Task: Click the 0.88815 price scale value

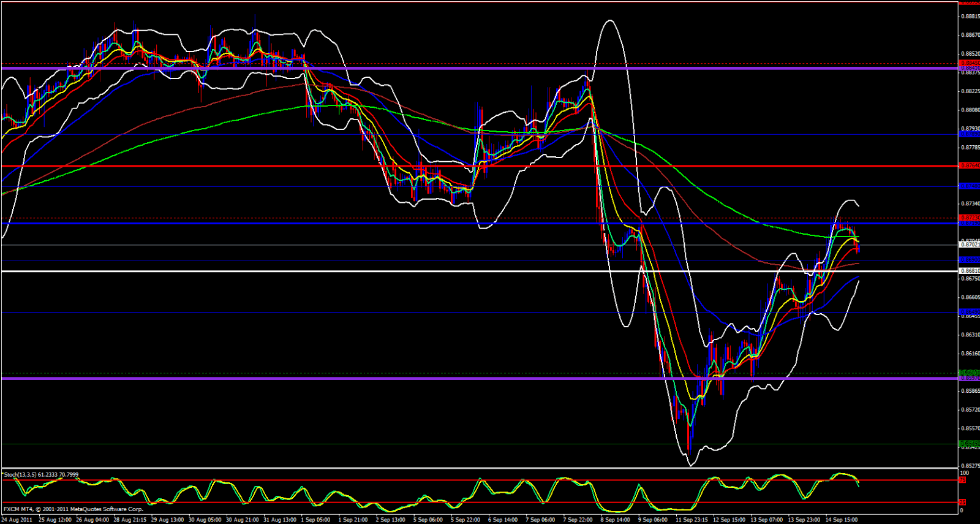Action: (x=969, y=17)
